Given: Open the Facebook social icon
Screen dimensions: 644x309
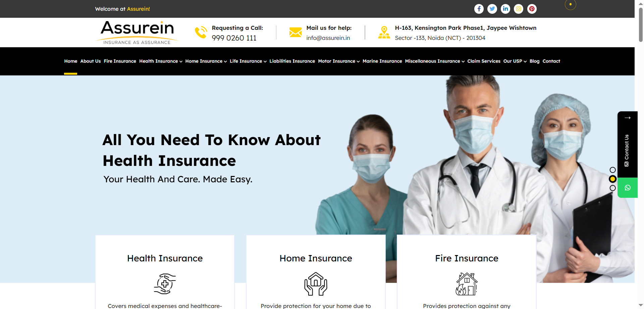Looking at the screenshot, I should tap(479, 9).
